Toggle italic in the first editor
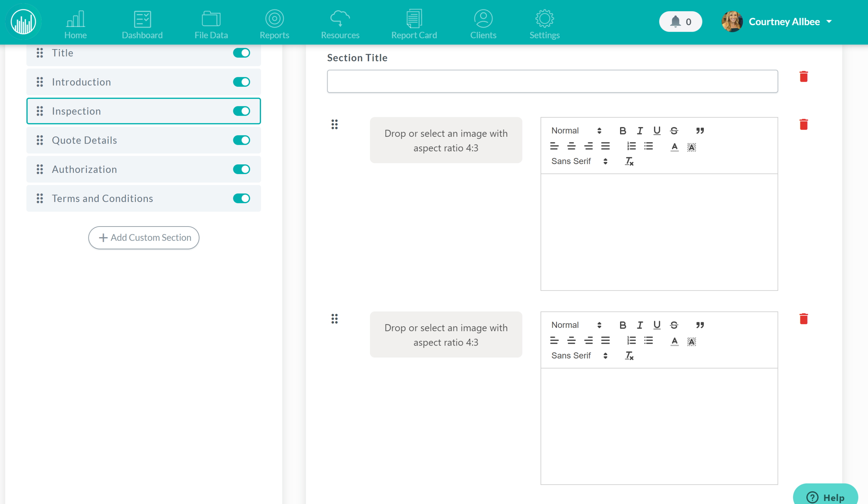Viewport: 868px width, 504px height. point(640,131)
